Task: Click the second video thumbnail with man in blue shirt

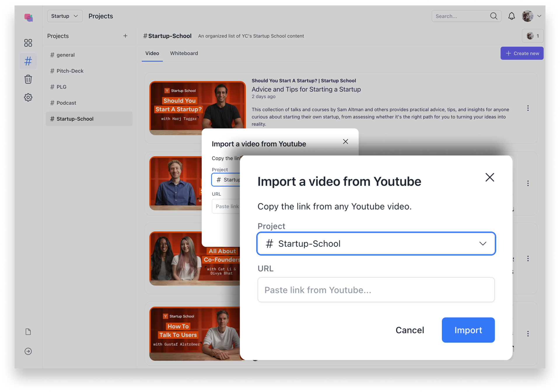Action: (176, 183)
